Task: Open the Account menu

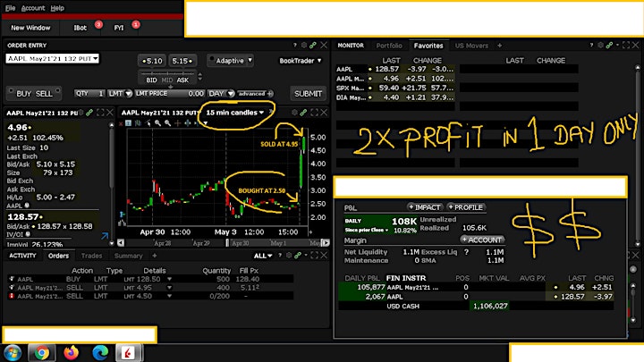Action: [x=33, y=8]
